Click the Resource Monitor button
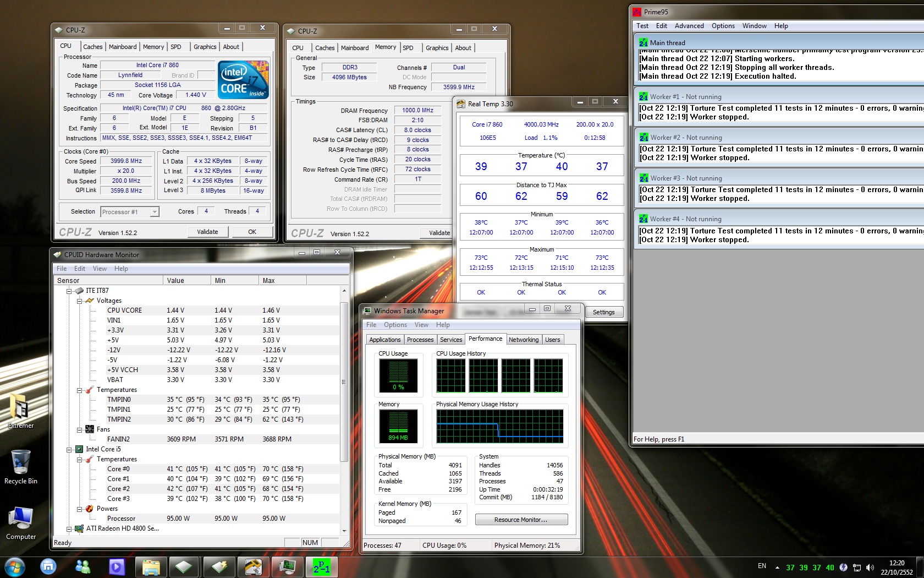Screen dimensions: 924x578 pyautogui.click(x=521, y=520)
